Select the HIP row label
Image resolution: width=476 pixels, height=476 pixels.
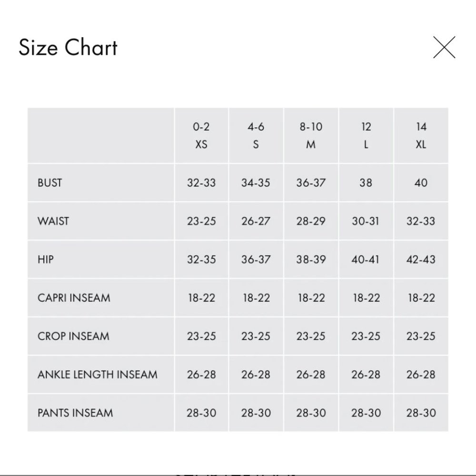(46, 259)
